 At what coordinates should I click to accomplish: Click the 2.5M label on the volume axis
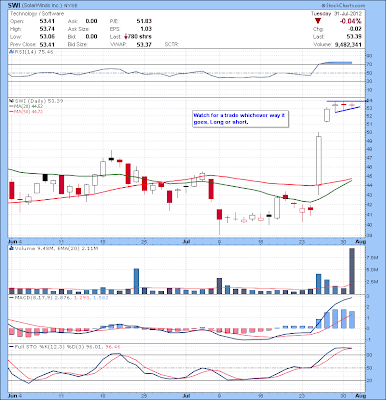(x=371, y=282)
